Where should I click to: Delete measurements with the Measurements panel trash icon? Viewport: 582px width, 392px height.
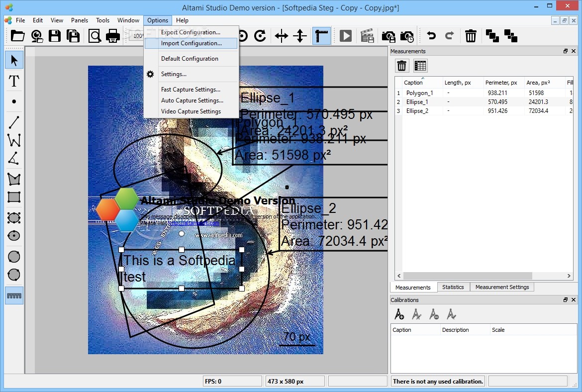[x=401, y=66]
